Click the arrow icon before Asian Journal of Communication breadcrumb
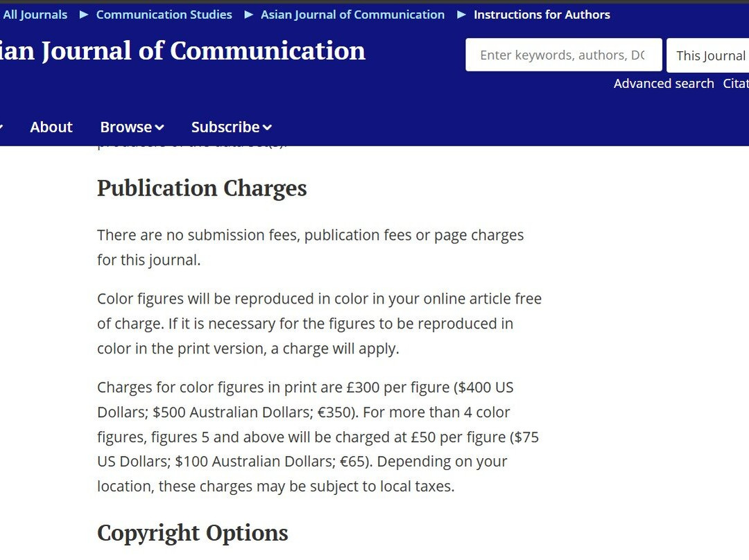The width and height of the screenshot is (749, 560). [248, 15]
